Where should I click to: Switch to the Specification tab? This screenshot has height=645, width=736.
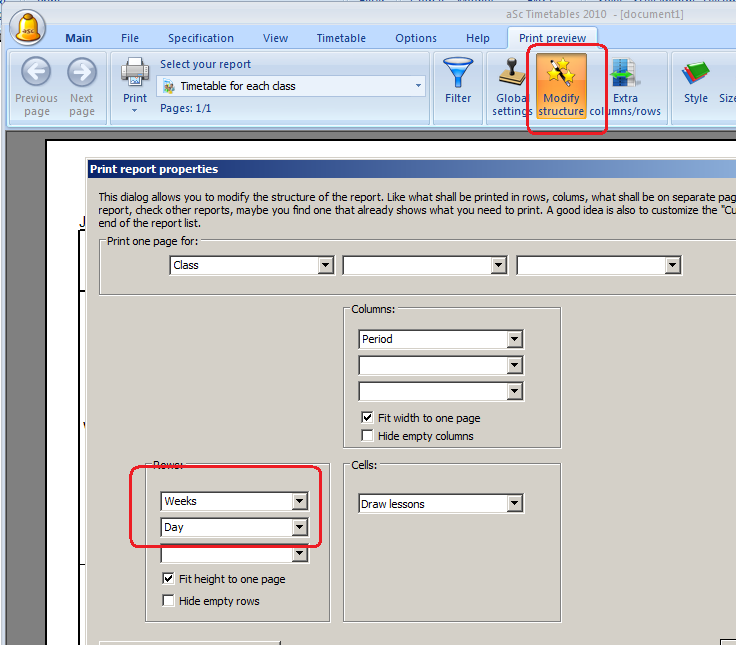[x=200, y=38]
